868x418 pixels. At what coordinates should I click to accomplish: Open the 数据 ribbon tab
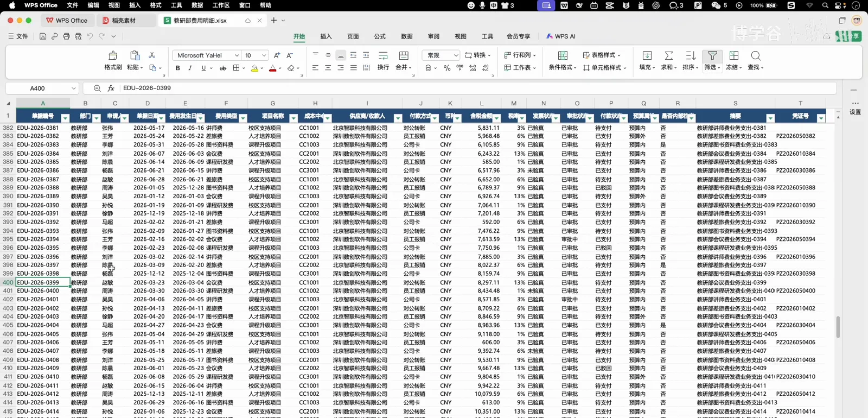pyautogui.click(x=407, y=36)
